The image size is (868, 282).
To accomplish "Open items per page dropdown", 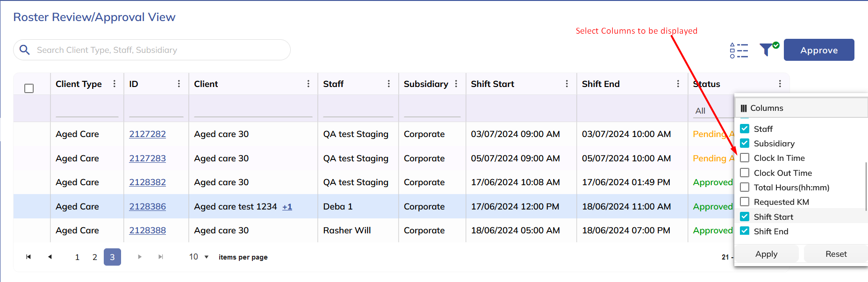I will (x=199, y=257).
